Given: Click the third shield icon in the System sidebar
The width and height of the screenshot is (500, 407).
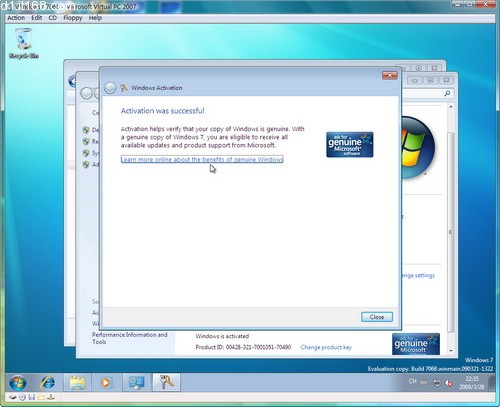Looking at the screenshot, I should 86,153.
